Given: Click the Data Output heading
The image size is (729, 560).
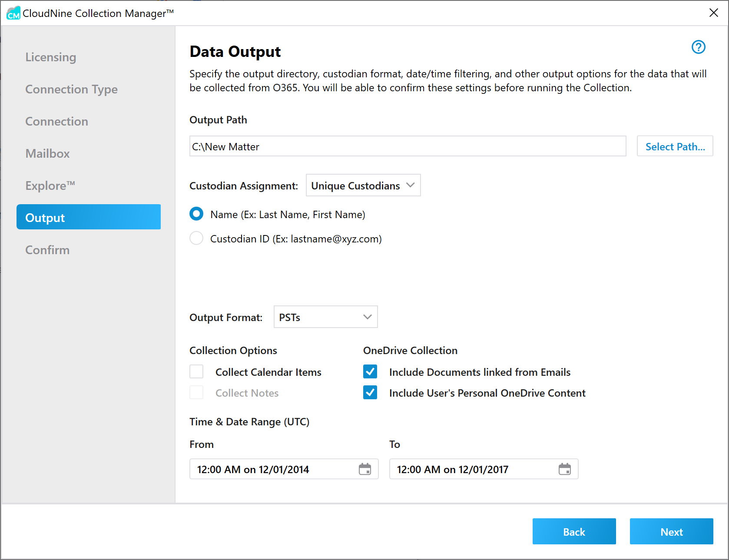Looking at the screenshot, I should [235, 52].
